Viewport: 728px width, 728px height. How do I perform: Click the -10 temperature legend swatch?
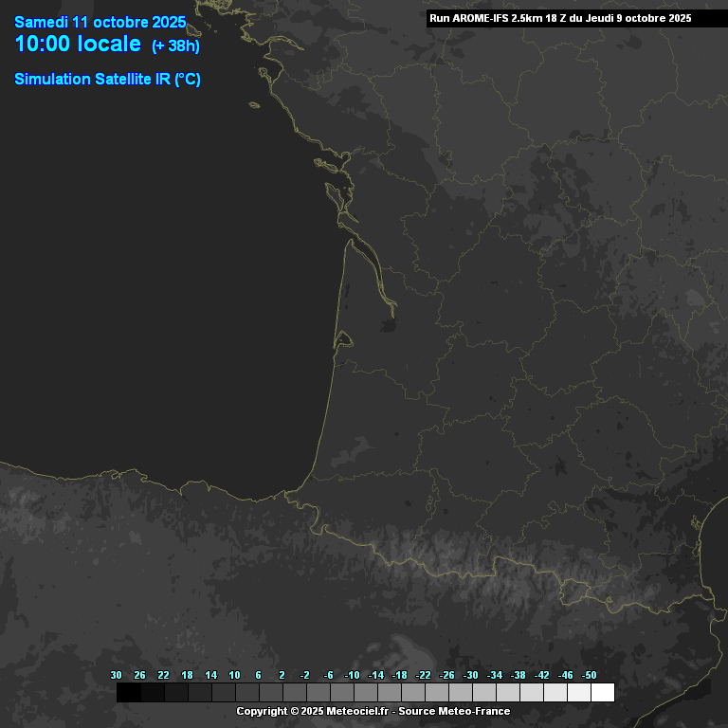coord(365,693)
